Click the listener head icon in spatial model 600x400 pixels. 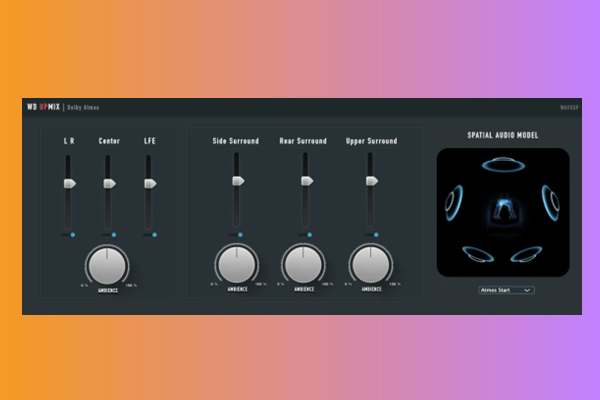[x=504, y=211]
